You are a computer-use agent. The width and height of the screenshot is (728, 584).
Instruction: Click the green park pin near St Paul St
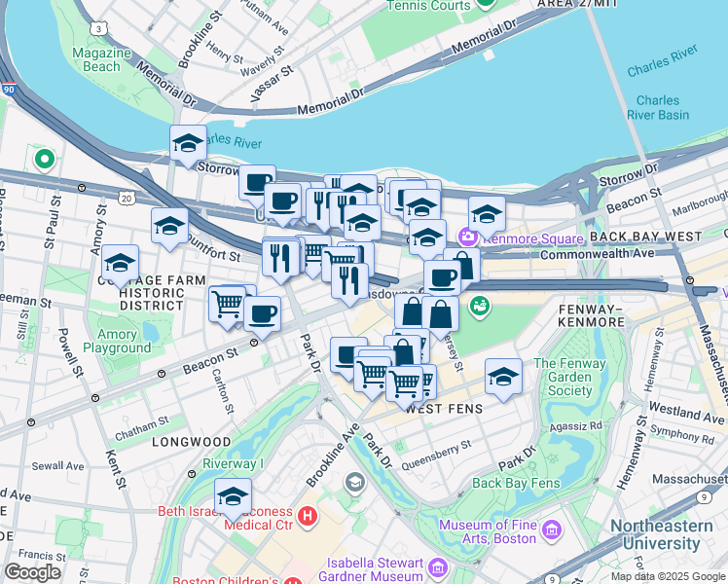tap(45, 160)
